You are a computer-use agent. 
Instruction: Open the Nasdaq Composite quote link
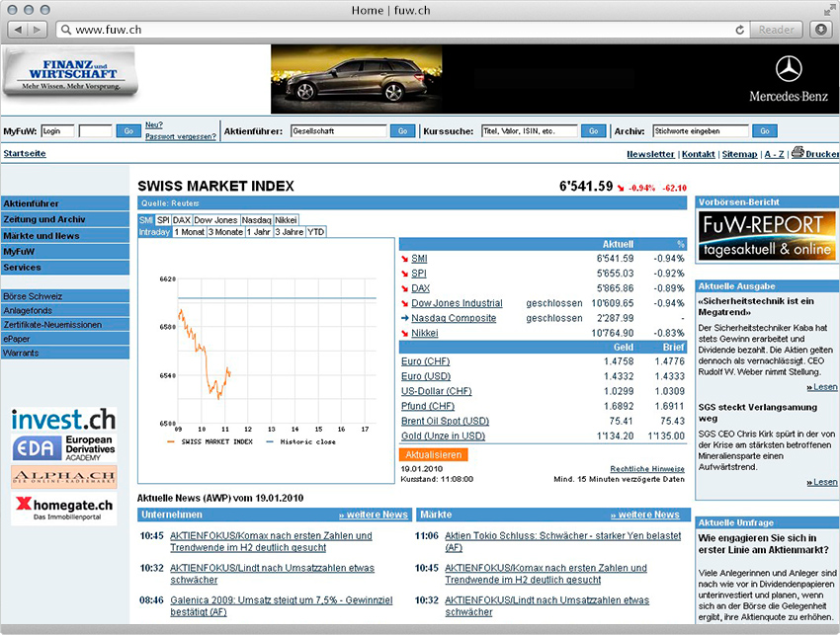[x=454, y=318]
